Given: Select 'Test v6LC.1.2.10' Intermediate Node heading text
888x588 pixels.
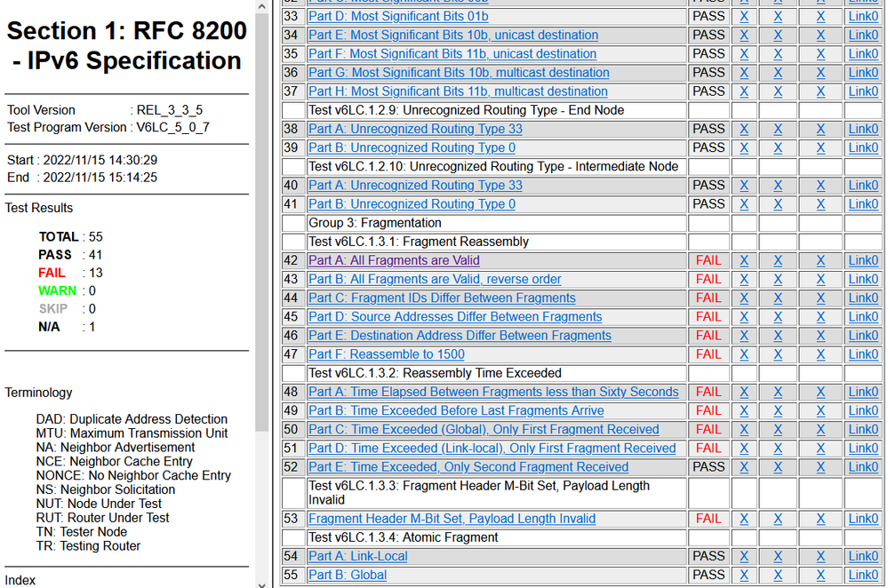Looking at the screenshot, I should point(493,166).
